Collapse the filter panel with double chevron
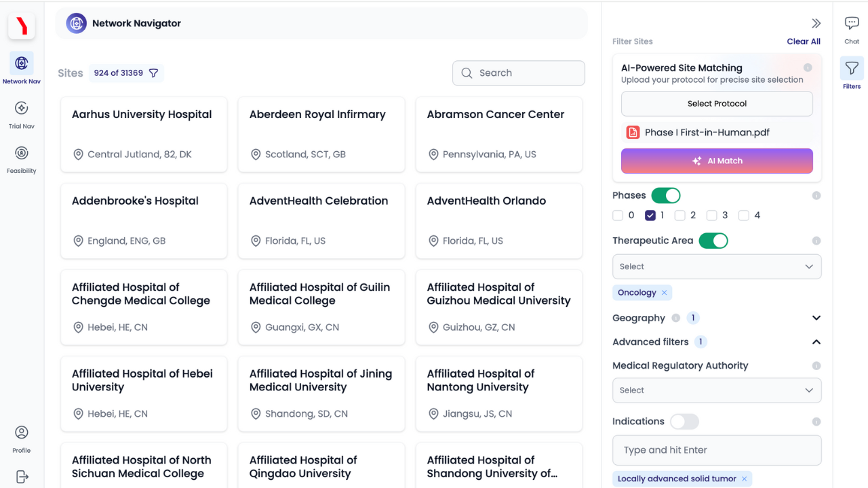 tap(816, 23)
